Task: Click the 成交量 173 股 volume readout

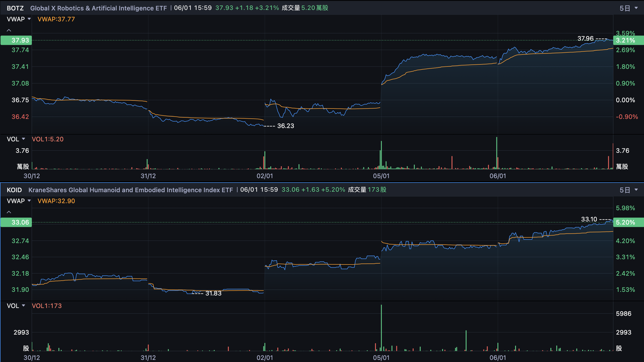Action: click(367, 190)
